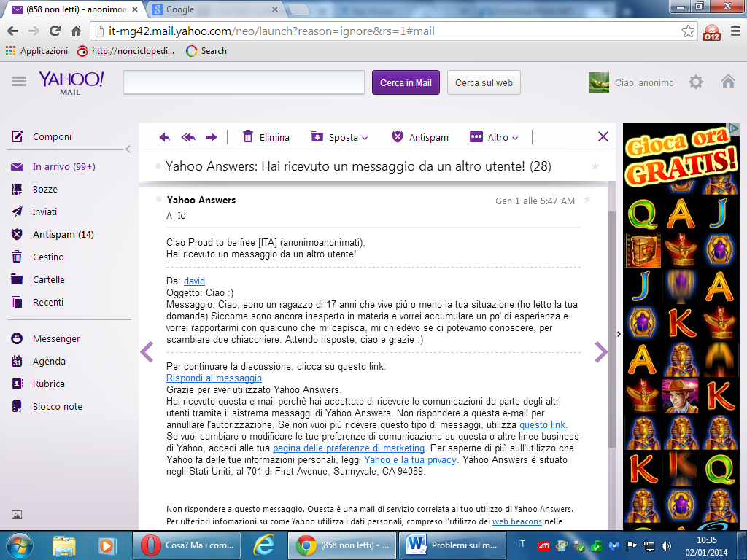The width and height of the screenshot is (747, 560).
Task: Toggle star on Yahoo Answers message
Action: click(x=587, y=200)
